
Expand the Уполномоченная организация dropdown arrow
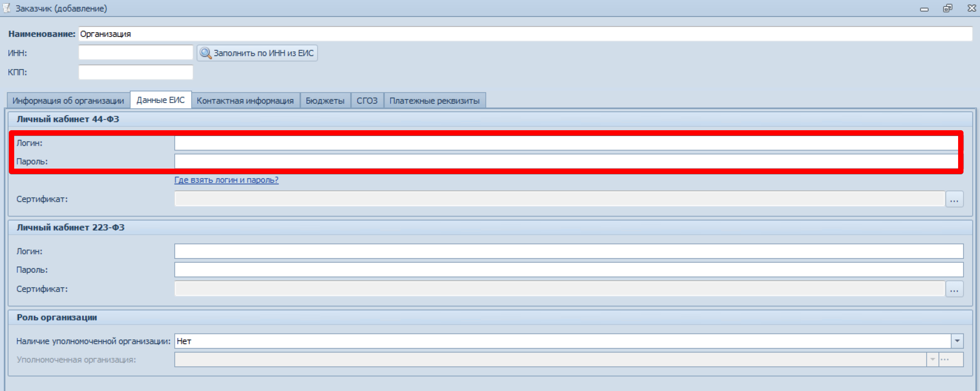(932, 360)
